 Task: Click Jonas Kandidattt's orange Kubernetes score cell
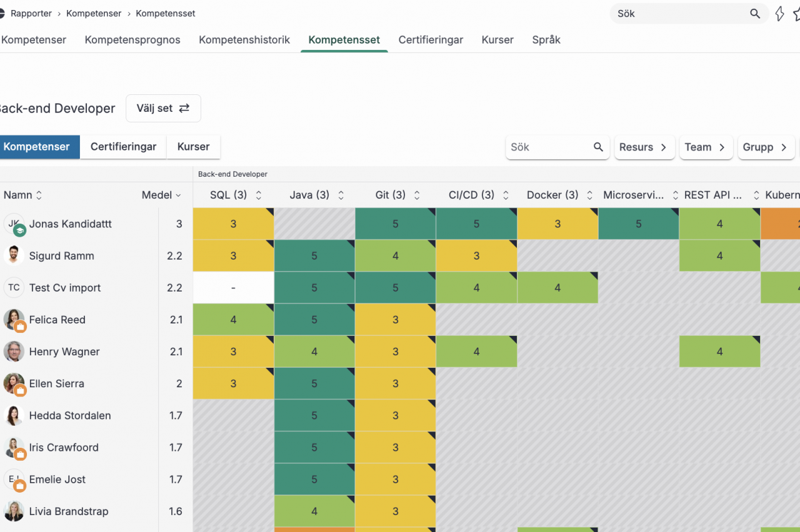pyautogui.click(x=781, y=224)
